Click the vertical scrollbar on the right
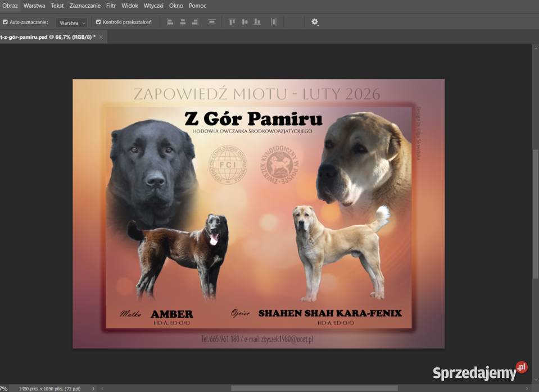Viewport: 539px width, 392px height. tap(535, 213)
